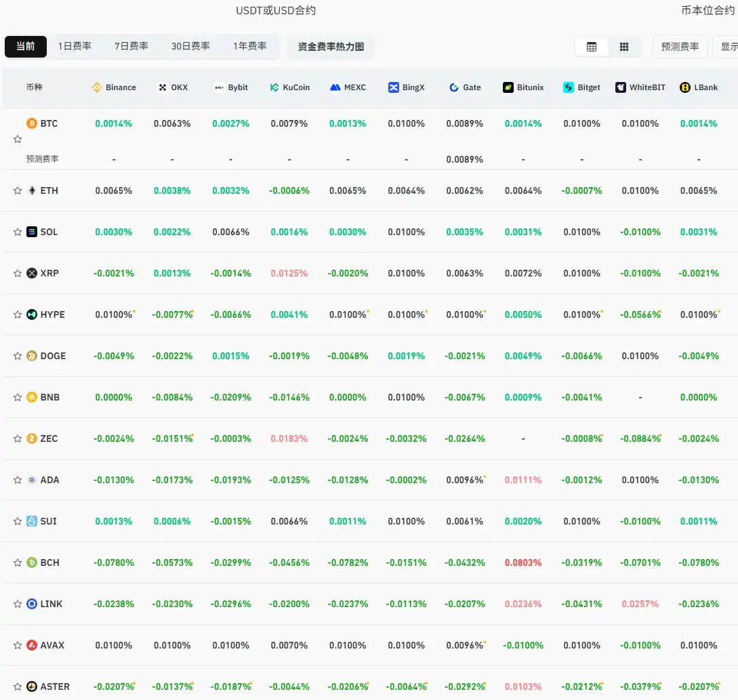Click the Bitget exchange logo icon
The width and height of the screenshot is (738, 700).
[569, 87]
